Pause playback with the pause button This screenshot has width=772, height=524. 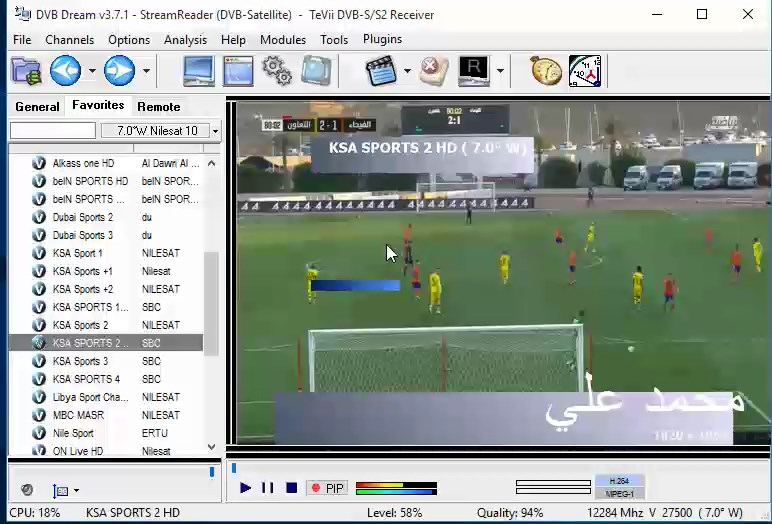click(x=268, y=488)
